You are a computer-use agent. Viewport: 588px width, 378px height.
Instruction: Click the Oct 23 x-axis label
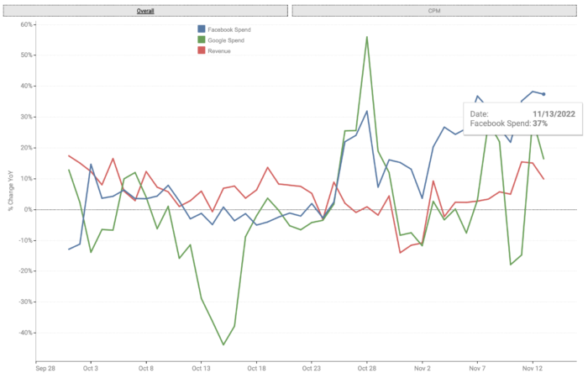[x=312, y=368]
